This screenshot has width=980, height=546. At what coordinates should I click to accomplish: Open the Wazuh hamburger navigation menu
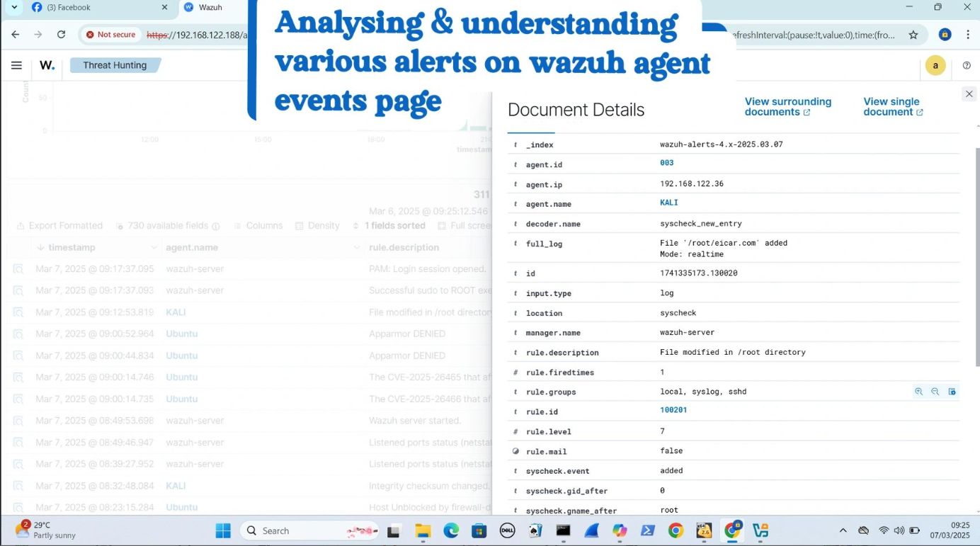pyautogui.click(x=16, y=65)
